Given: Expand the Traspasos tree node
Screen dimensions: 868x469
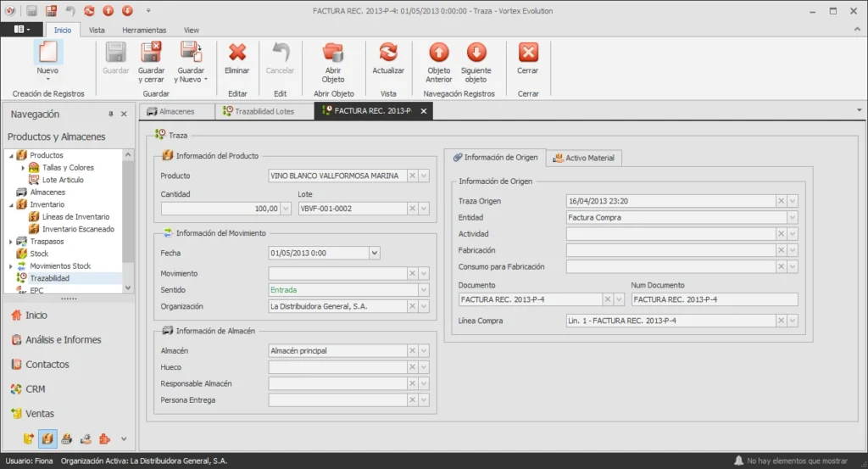Looking at the screenshot, I should pyautogui.click(x=10, y=242).
